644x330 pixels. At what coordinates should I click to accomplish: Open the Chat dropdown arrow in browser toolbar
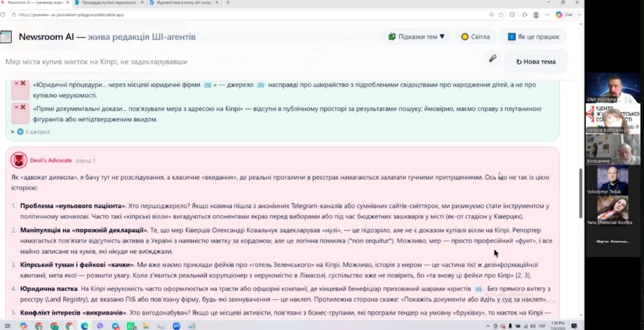point(579,15)
